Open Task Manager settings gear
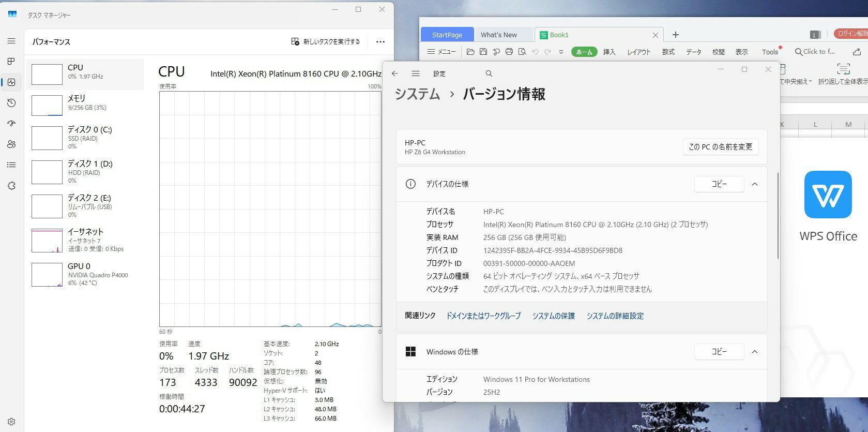 pos(11,422)
